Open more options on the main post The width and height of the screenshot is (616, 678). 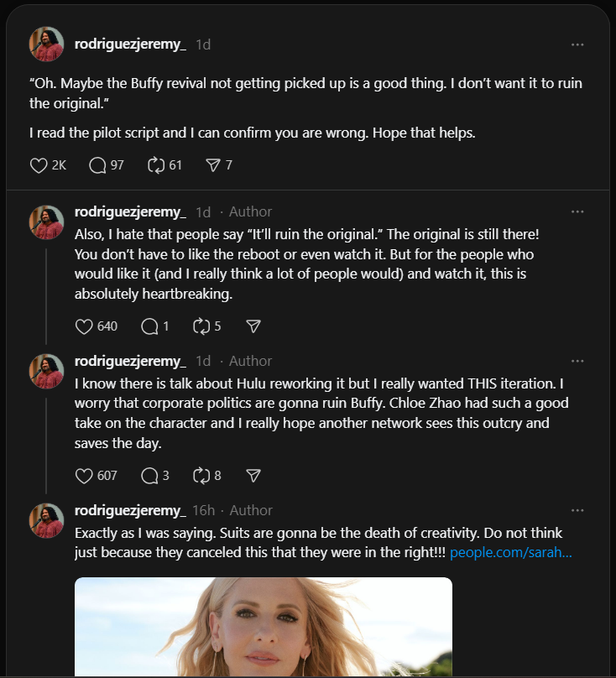click(577, 44)
